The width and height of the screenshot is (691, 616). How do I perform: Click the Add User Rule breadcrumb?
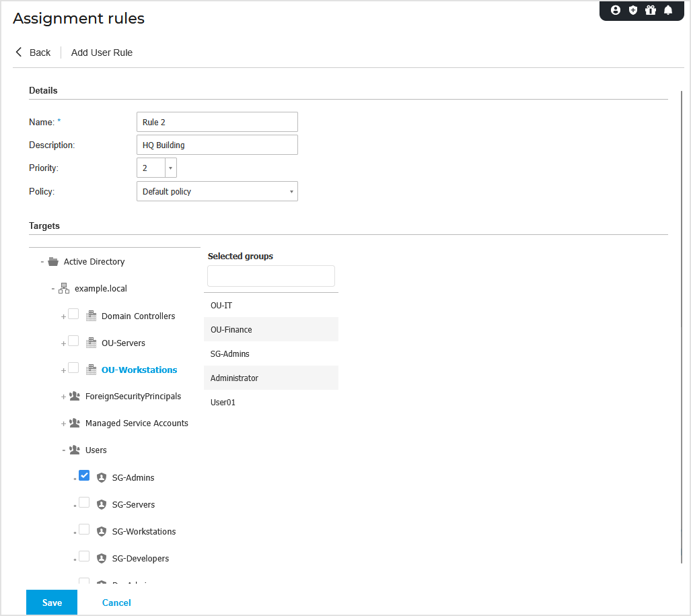tap(101, 52)
